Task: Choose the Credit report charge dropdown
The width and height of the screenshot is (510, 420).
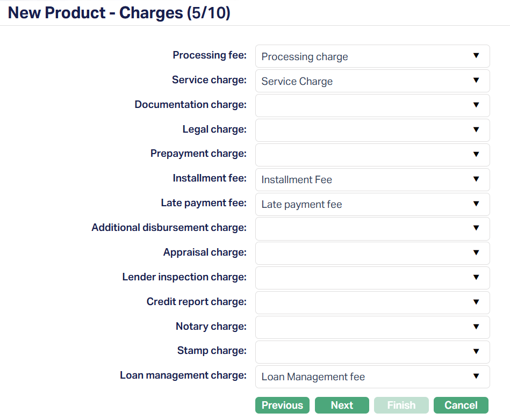Action: [372, 302]
